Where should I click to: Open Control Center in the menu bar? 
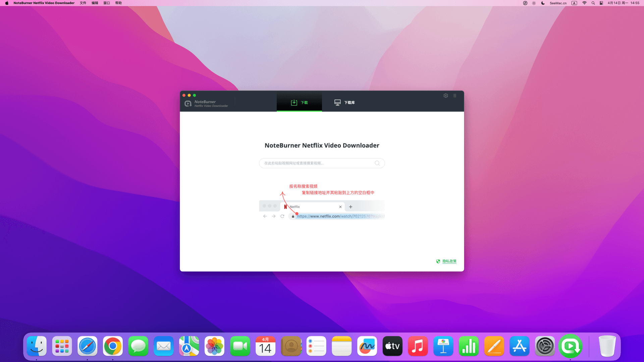[x=601, y=3]
